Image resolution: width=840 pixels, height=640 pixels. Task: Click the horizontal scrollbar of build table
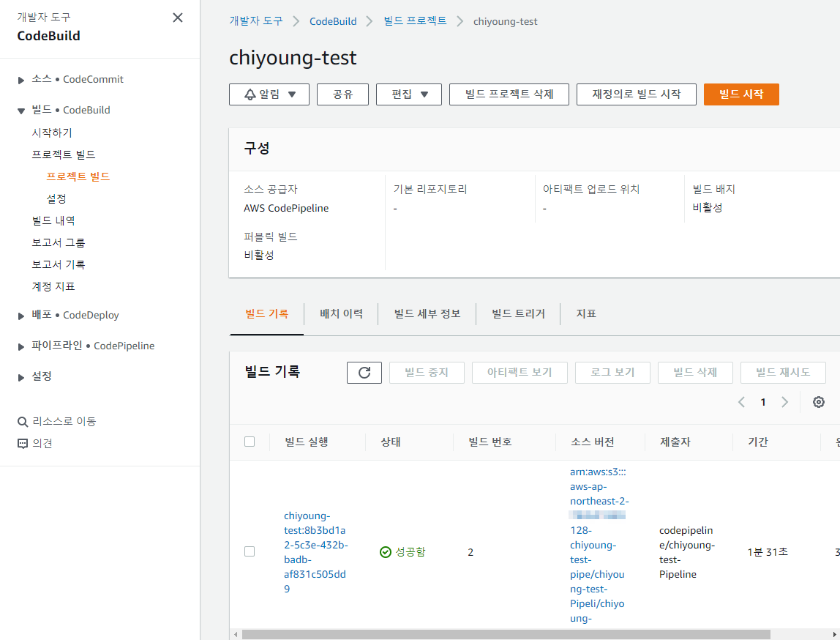(506, 635)
